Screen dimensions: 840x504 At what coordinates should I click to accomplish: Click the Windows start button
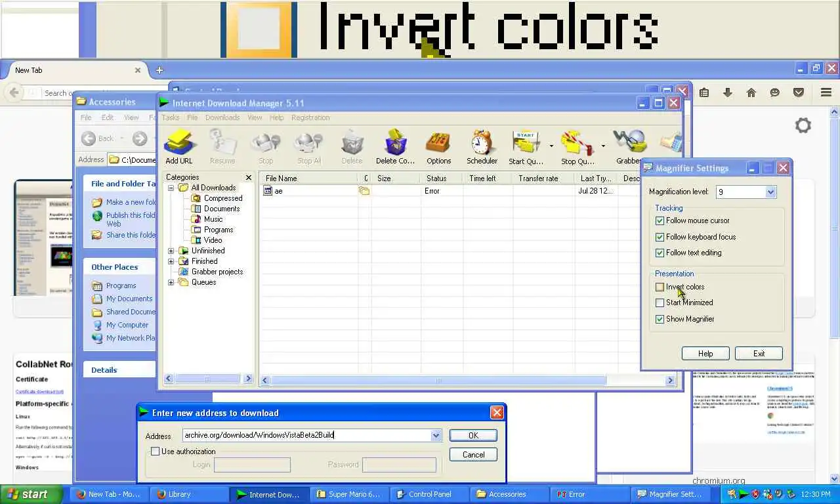pyautogui.click(x=30, y=494)
